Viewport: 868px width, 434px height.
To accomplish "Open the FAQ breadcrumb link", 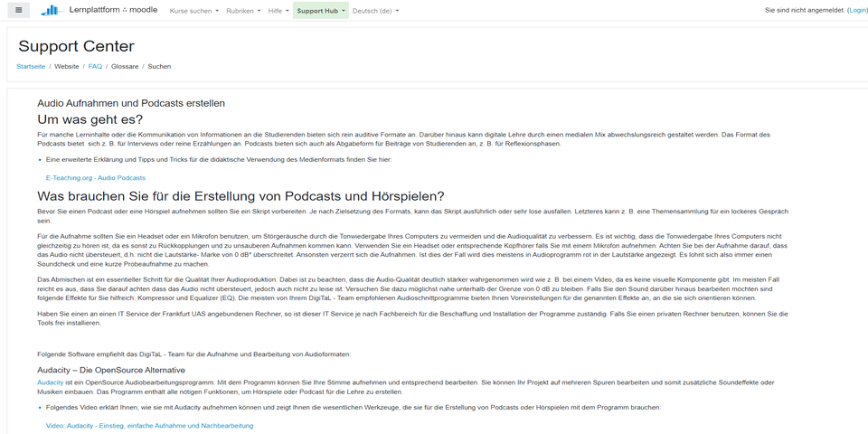I will point(95,66).
